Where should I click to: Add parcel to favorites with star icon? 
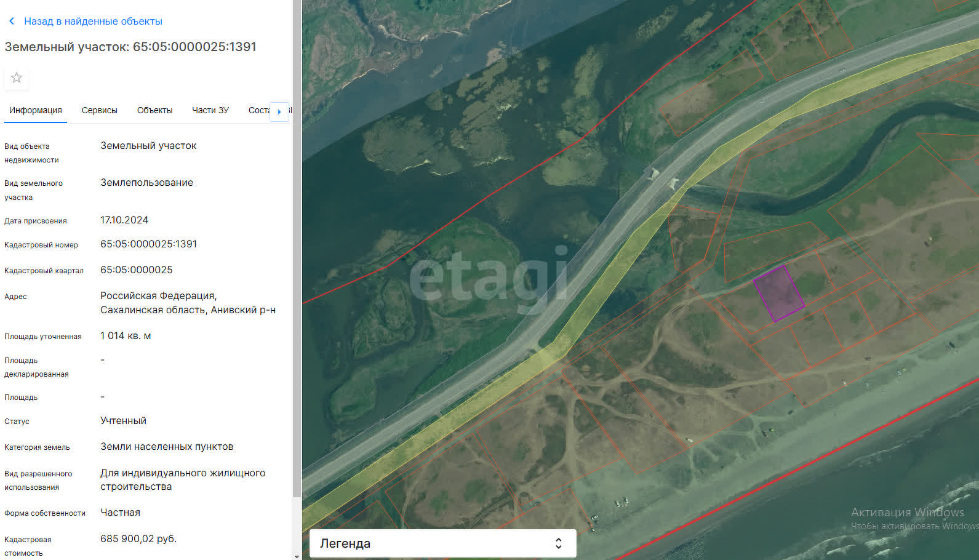pos(17,78)
